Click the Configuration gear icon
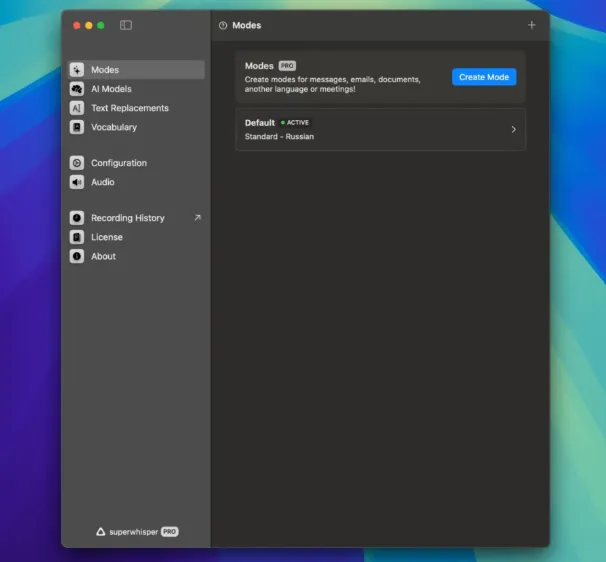Viewport: 606px width, 562px height. point(77,163)
